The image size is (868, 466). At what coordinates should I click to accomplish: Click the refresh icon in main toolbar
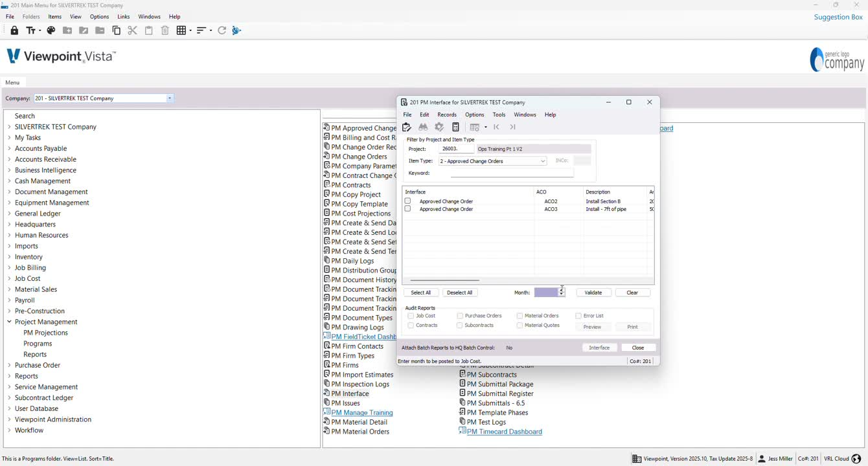222,30
